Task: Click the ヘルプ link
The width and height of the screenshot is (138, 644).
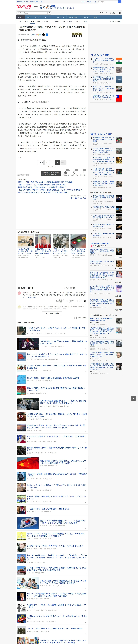Action: tap(94, 2)
